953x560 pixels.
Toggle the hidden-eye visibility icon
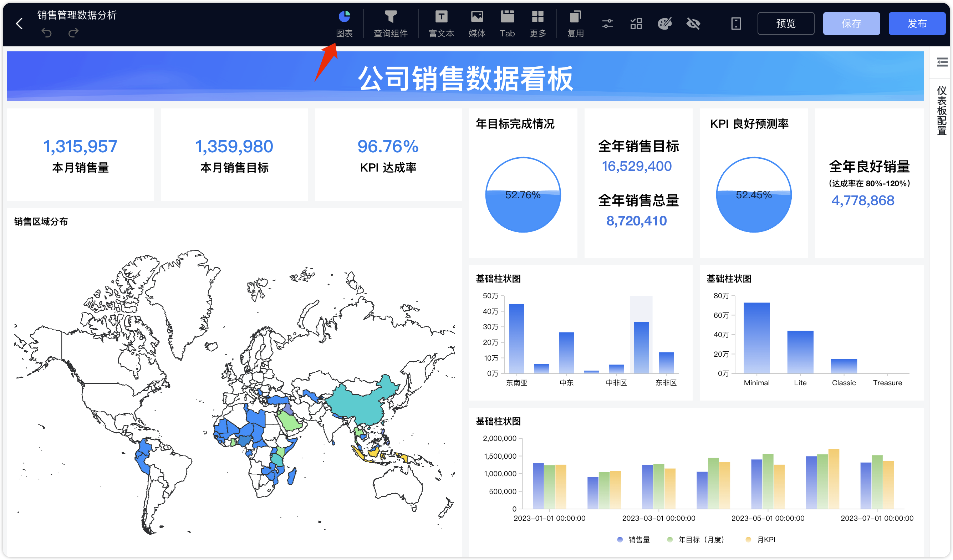(x=693, y=24)
